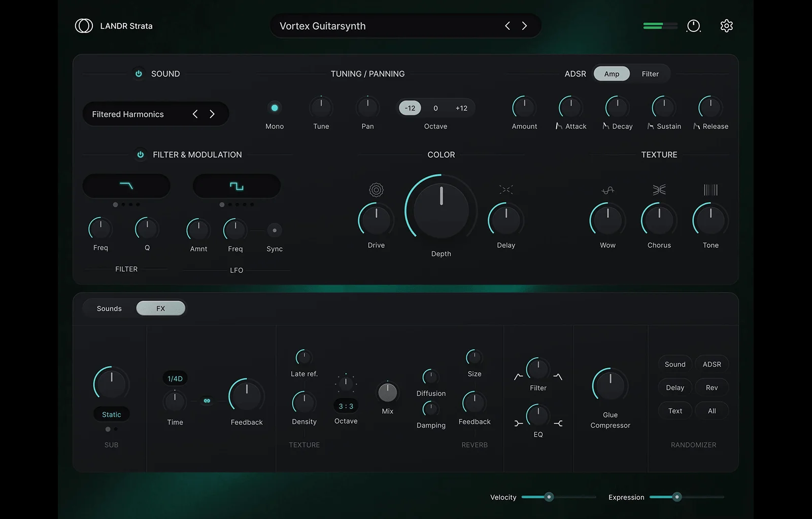
Task: Click the delay link chain icon
Action: (x=207, y=401)
